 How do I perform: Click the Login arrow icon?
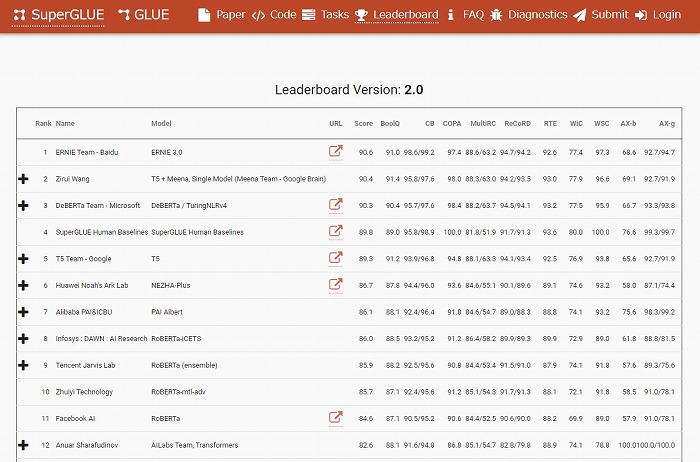pos(641,15)
